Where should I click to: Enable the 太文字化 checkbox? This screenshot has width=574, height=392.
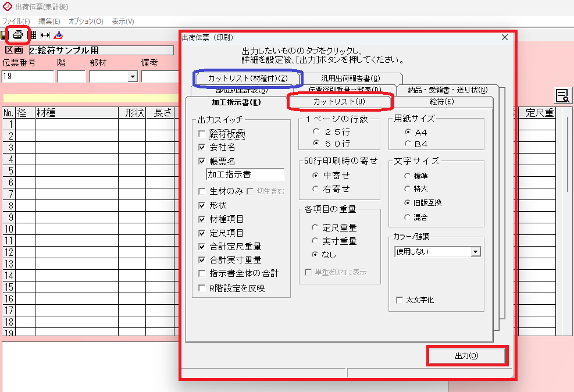(399, 300)
